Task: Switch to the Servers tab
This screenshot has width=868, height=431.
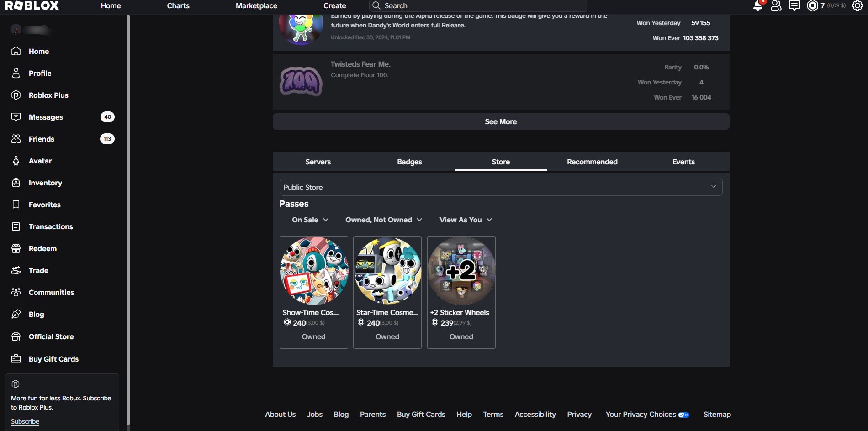Action: (318, 162)
